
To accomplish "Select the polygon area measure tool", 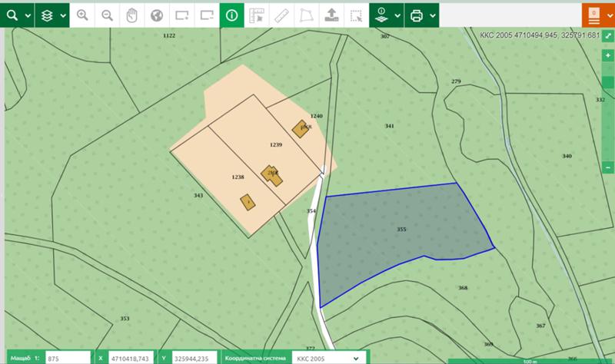I will [x=306, y=15].
